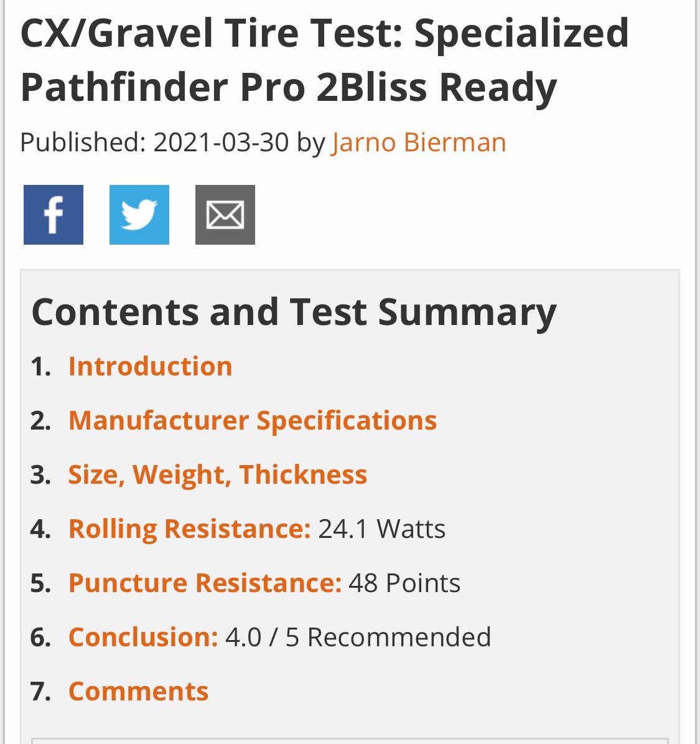
Task: Click the 24.1 Watts result text
Action: point(381,529)
